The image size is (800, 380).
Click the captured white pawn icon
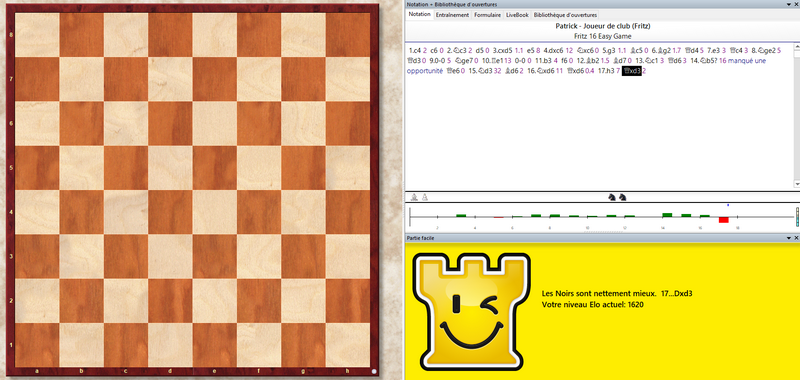[424, 197]
